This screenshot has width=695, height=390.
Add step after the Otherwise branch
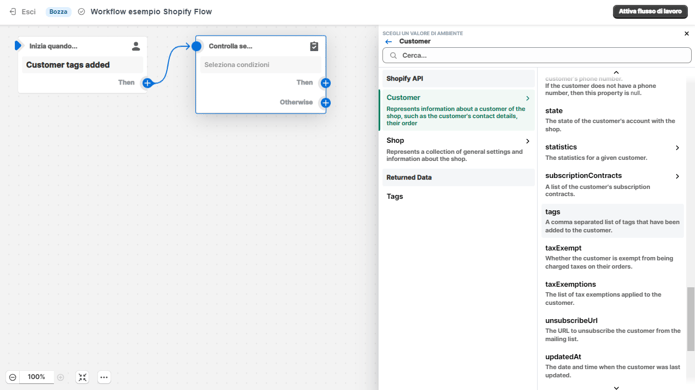pos(325,103)
